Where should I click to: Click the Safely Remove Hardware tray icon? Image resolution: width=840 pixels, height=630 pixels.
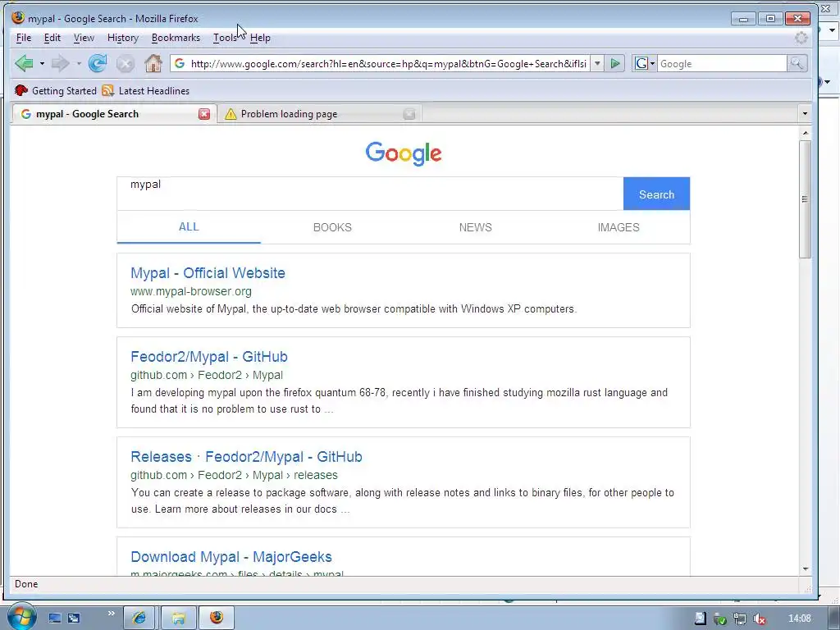tap(719, 619)
